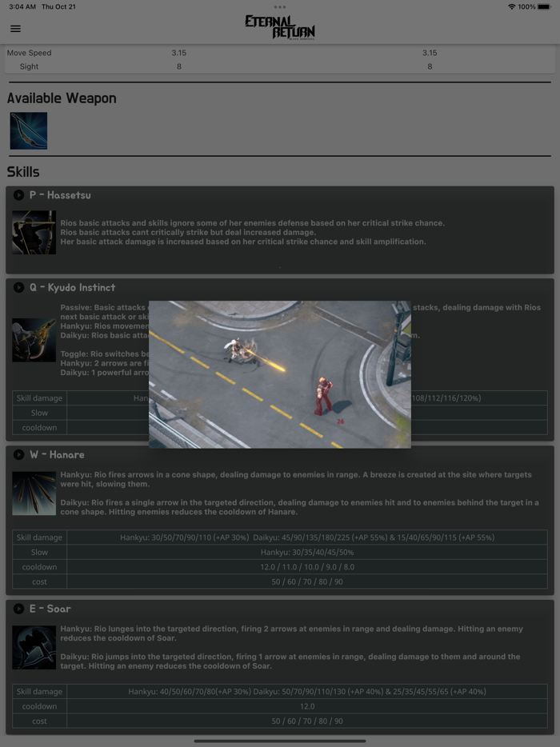Image resolution: width=560 pixels, height=747 pixels.
Task: Tap the three-dot multitasking indicator
Action: pos(280,6)
